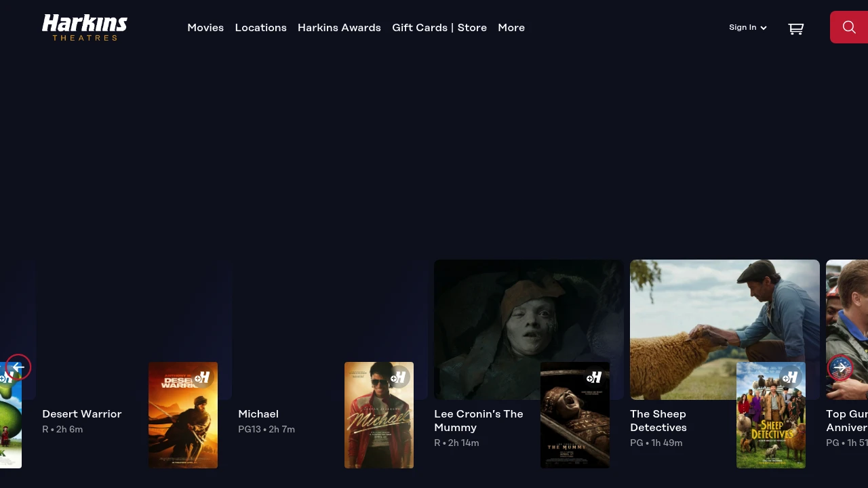Open Gift Cards | Store menu
Screen dimensions: 868x488
tap(439, 28)
